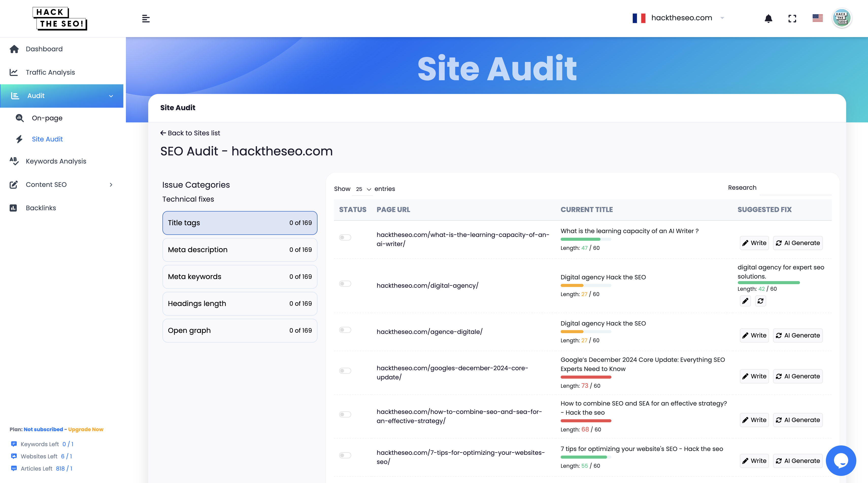Click Write for the learning-capacity row
The image size is (868, 483).
pos(754,243)
